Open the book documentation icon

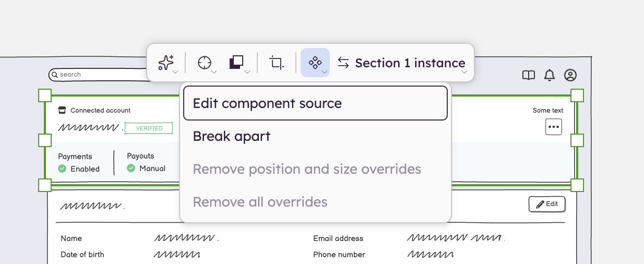(529, 75)
